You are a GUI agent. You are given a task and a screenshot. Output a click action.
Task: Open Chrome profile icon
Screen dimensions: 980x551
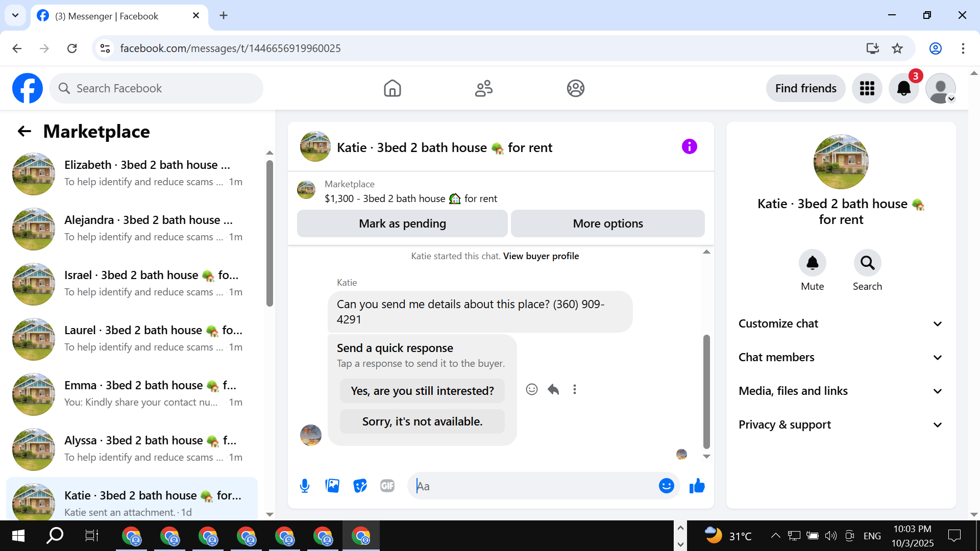(x=936, y=48)
